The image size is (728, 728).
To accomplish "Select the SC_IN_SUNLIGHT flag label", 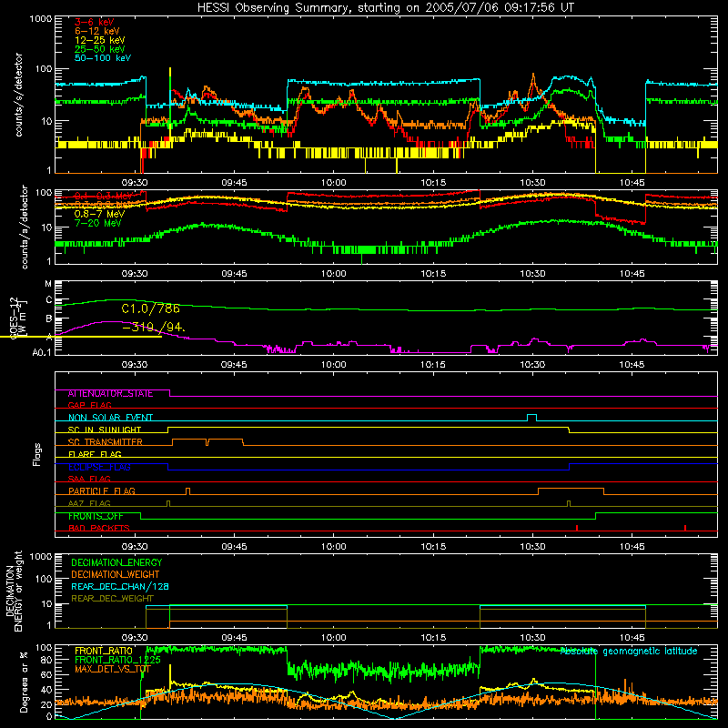I will click(x=105, y=430).
